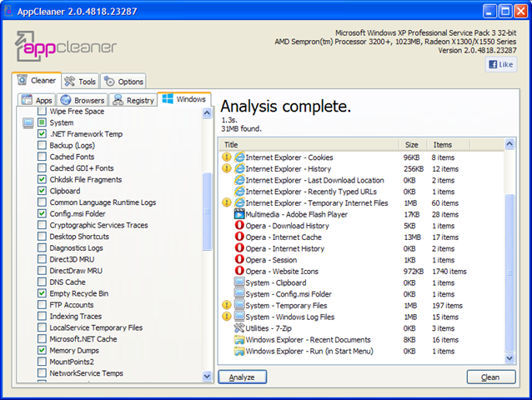Click monitor icon for Windows Log Files

coord(239,317)
